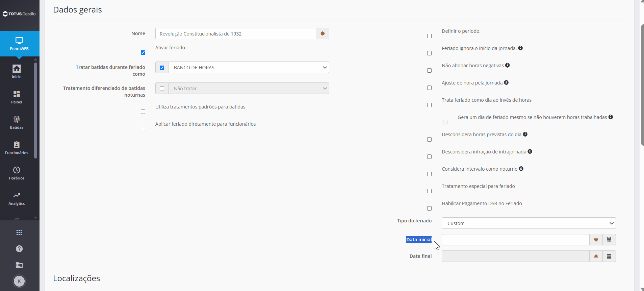Go to Início in the sidebar
The height and width of the screenshot is (291, 644).
tap(17, 72)
